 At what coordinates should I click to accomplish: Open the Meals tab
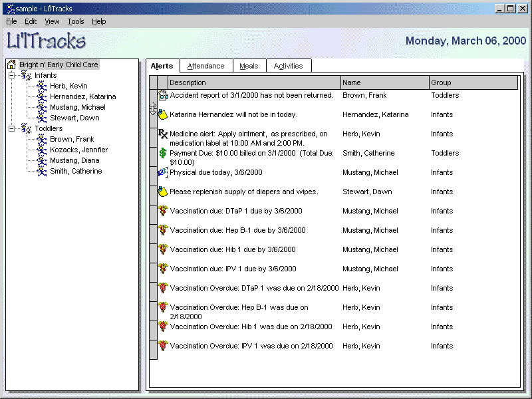pyautogui.click(x=249, y=66)
